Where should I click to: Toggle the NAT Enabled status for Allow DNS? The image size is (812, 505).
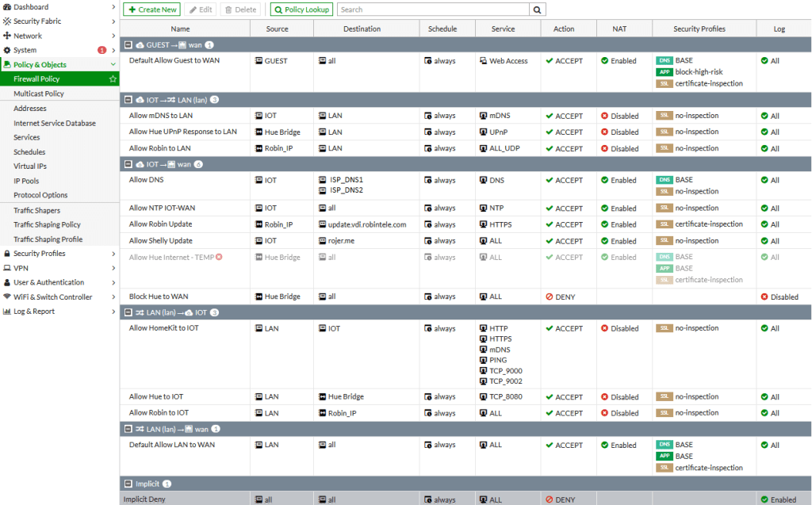(x=604, y=180)
